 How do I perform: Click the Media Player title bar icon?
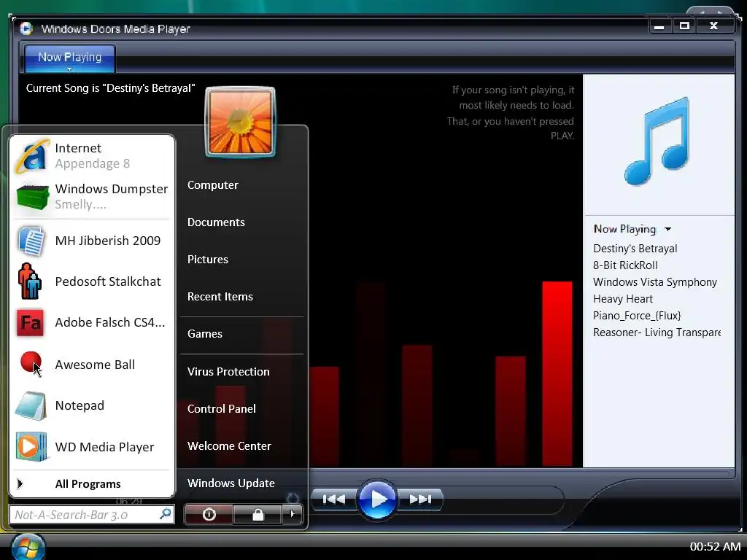click(x=26, y=28)
